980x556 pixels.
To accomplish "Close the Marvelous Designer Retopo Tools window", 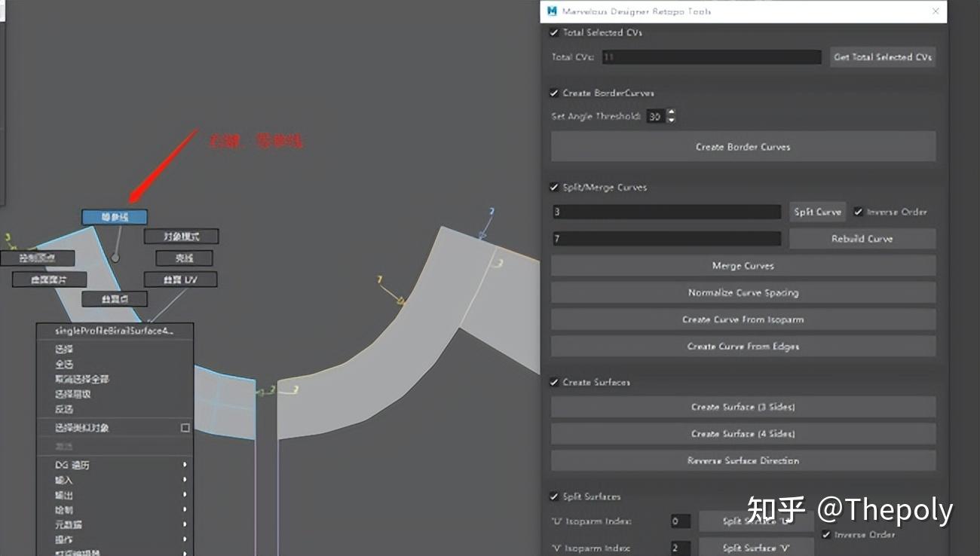I will 936,11.
